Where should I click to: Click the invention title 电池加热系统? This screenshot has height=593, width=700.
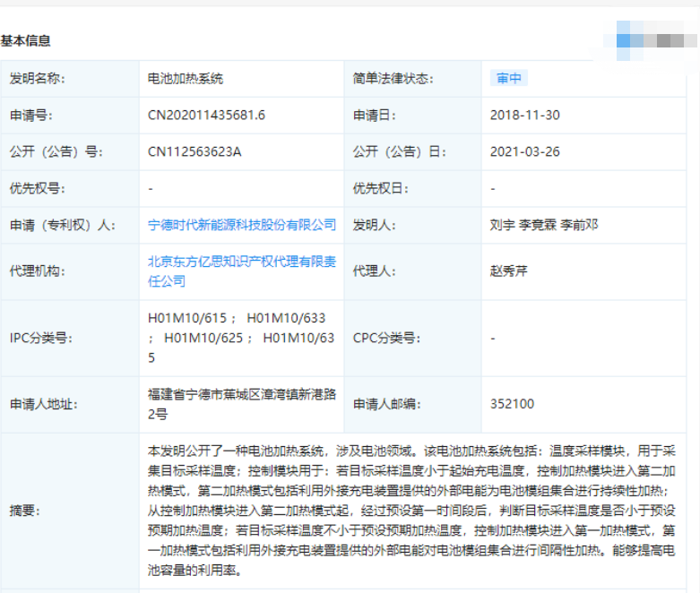coord(186,79)
